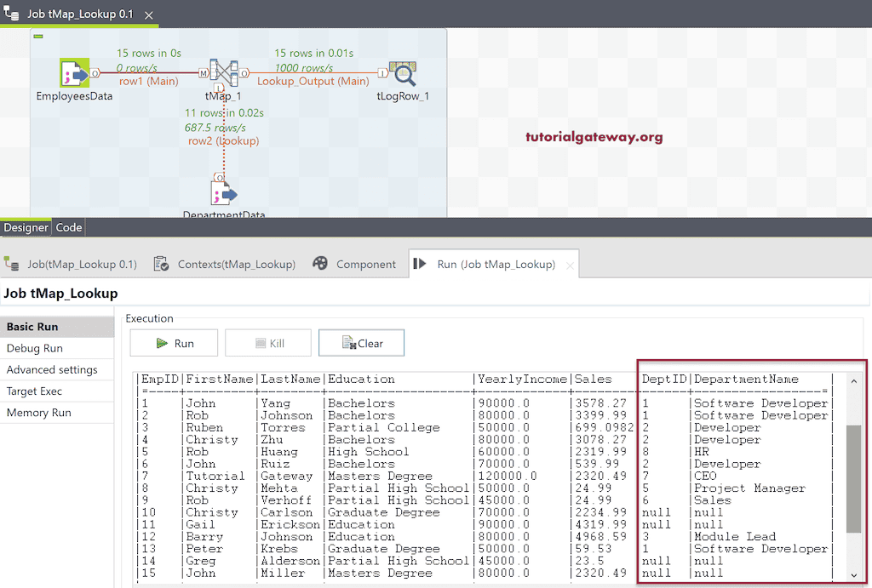
Task: Open Advanced settings in the sidebar
Action: (51, 369)
